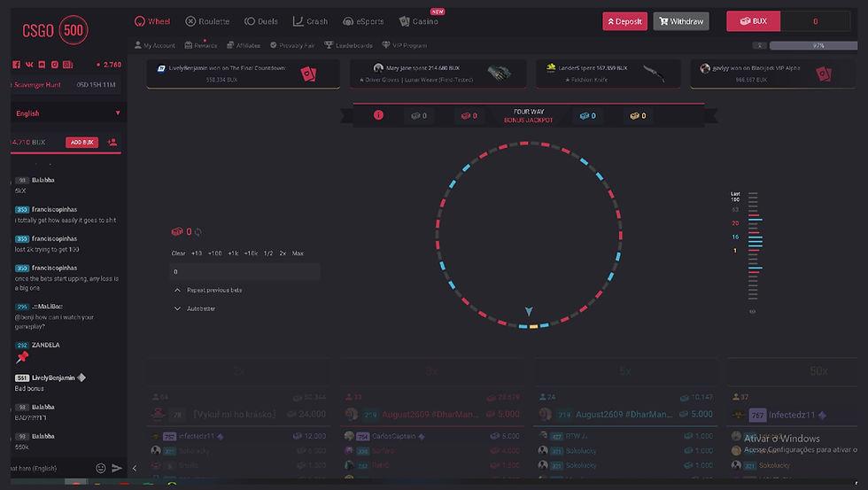The image size is (868, 490).
Task: Focus the chat message input
Action: (x=51, y=469)
